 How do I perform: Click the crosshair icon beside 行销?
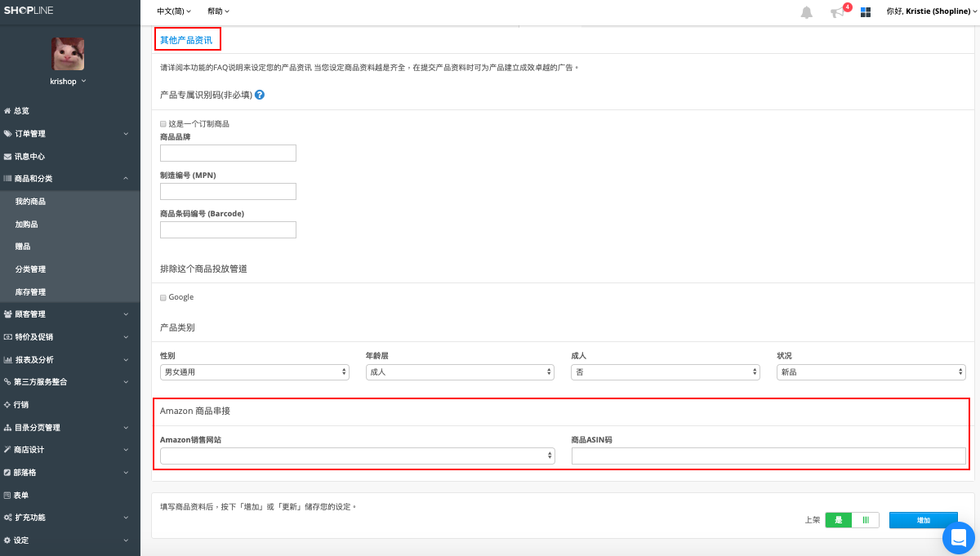(x=7, y=404)
